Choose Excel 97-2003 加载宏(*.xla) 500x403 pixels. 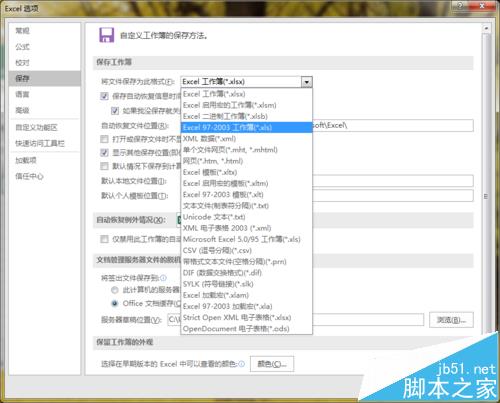tap(247, 306)
